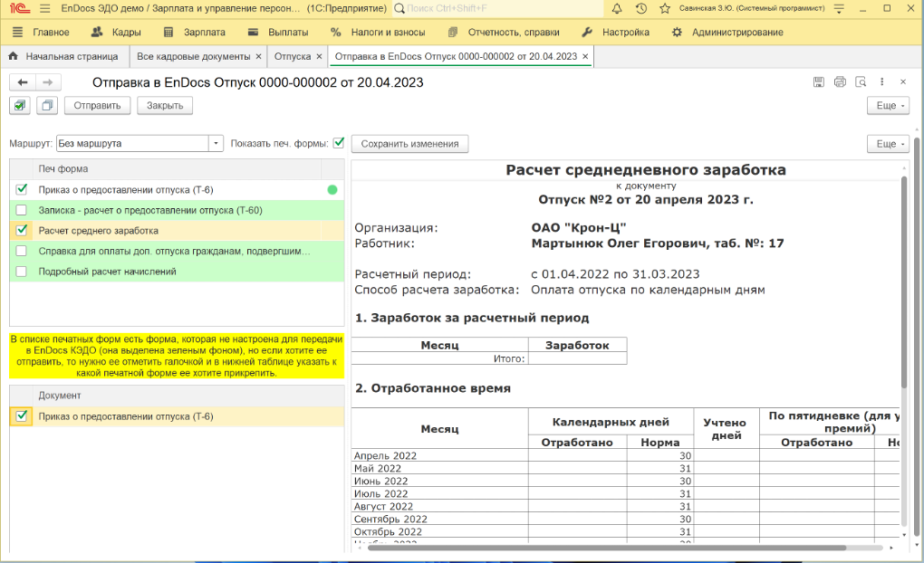Click the Сентябрь 2022 cell in preview
924x563 pixels.
coord(439,519)
